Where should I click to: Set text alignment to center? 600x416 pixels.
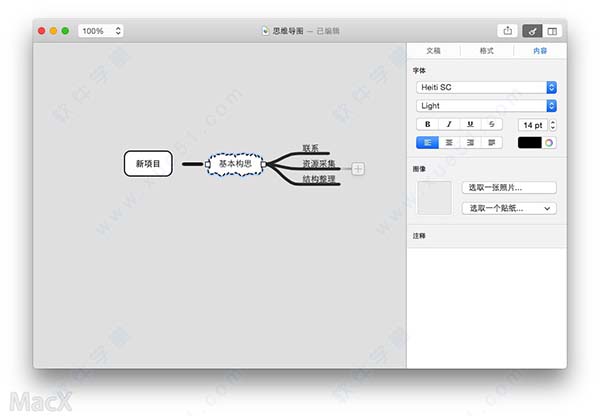pyautogui.click(x=449, y=143)
